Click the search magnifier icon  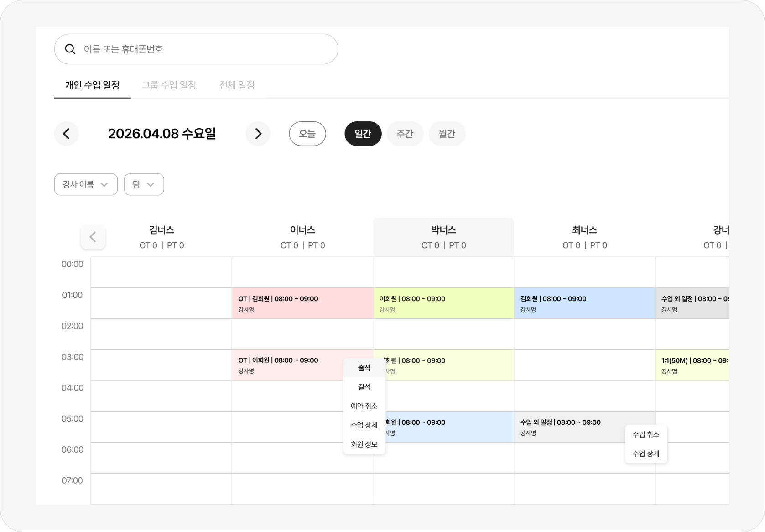[70, 49]
